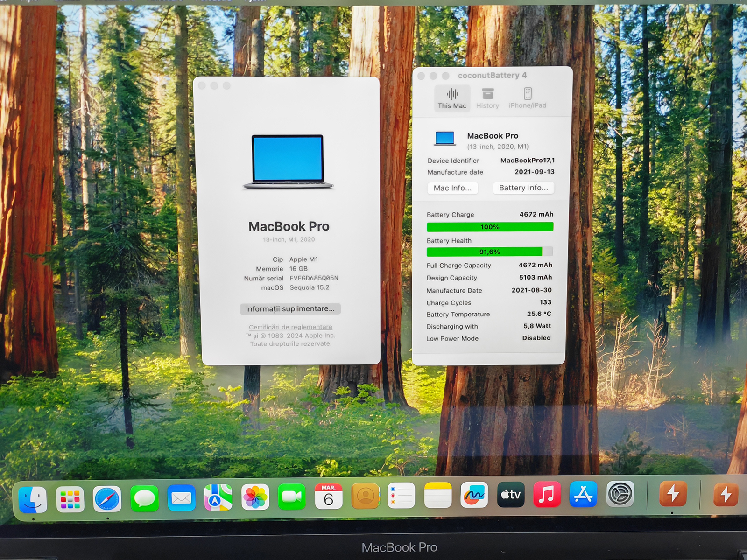Open Contacts app in Dock
The height and width of the screenshot is (560, 747).
366,496
